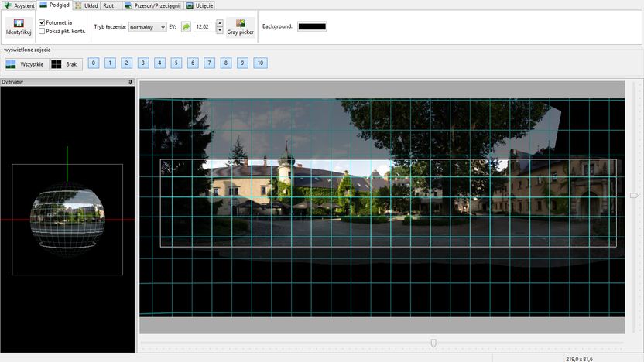Click the EV value field
644x362 pixels.
204,26
